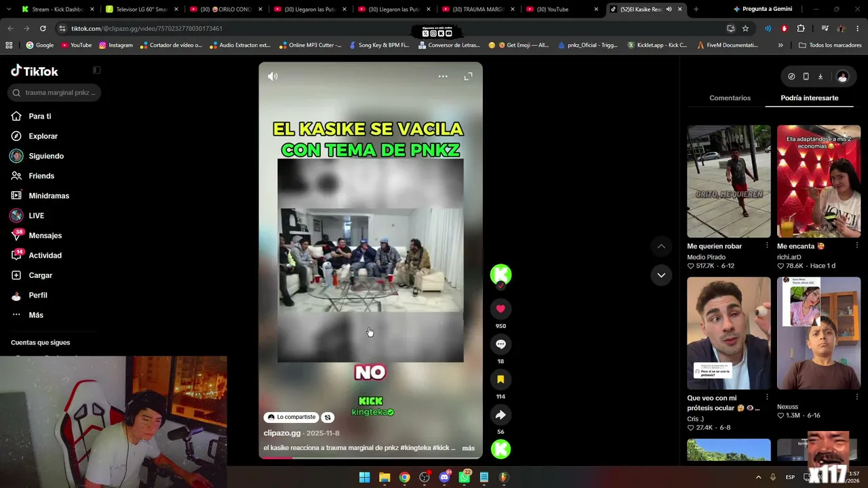Toggle the heart like button
868x488 pixels.
pos(500,309)
